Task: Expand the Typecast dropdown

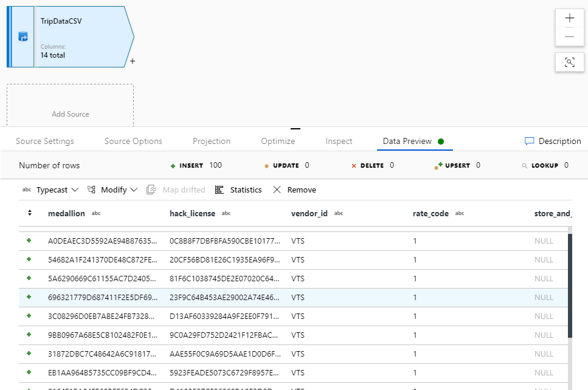Action: click(75, 190)
